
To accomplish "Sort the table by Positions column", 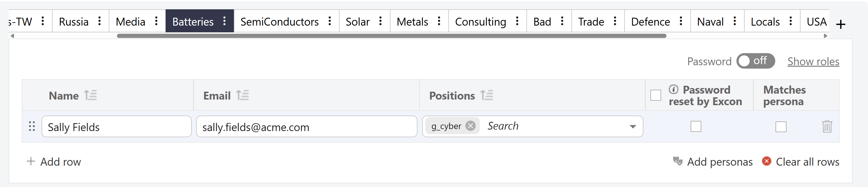I will point(487,95).
